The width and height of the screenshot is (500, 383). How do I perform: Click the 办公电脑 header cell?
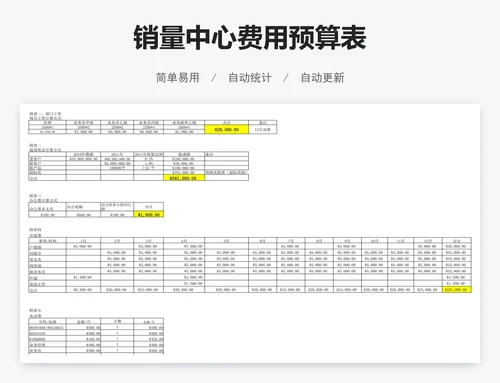[83, 207]
